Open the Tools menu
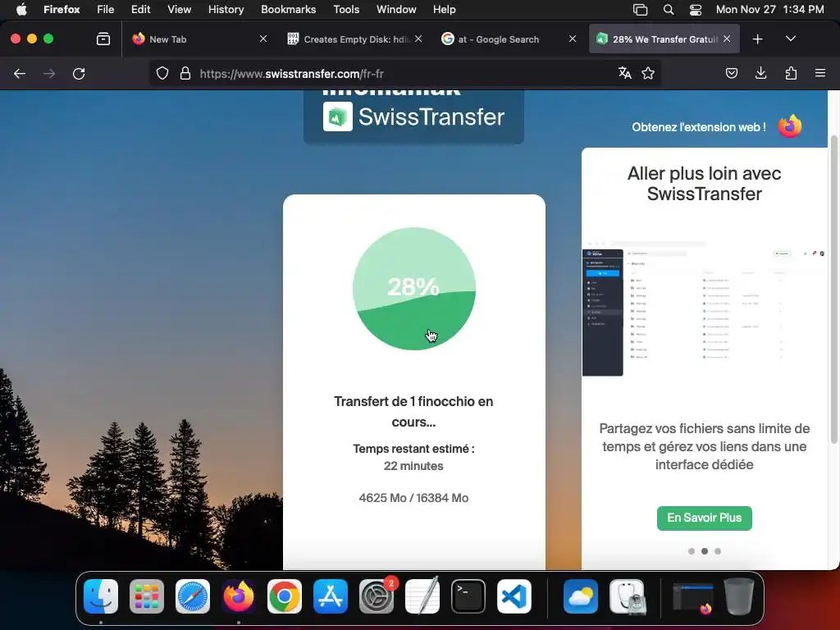 [x=346, y=9]
